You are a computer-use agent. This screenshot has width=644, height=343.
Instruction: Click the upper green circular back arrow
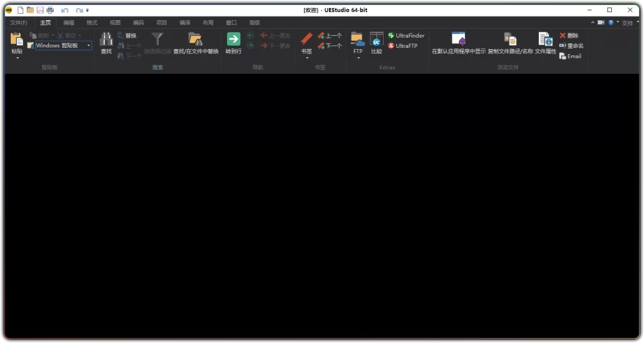coord(250,36)
